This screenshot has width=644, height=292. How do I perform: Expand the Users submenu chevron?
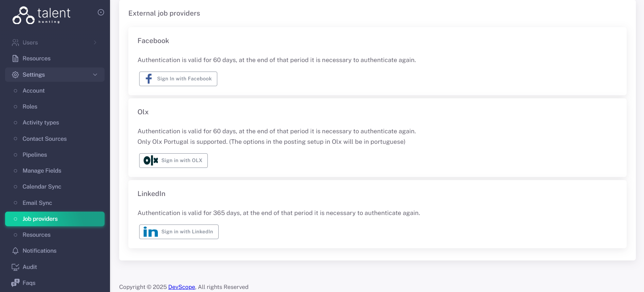pos(95,42)
